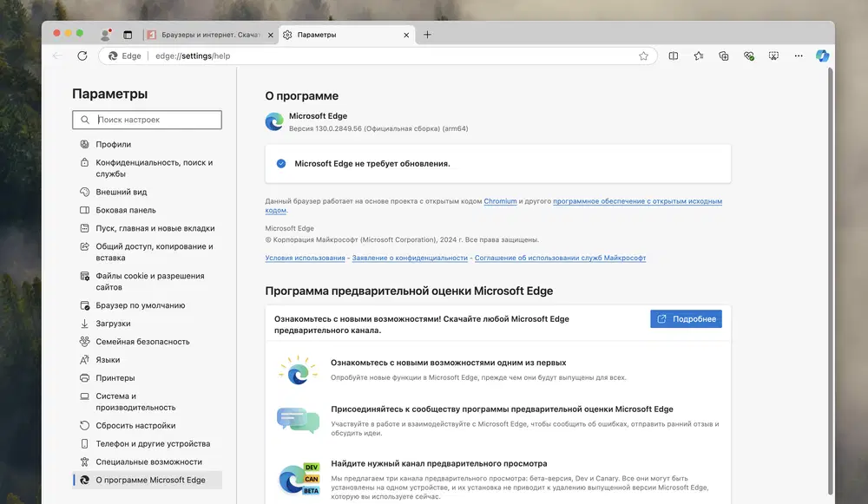Click the back navigation arrow
868x504 pixels.
coord(57,56)
